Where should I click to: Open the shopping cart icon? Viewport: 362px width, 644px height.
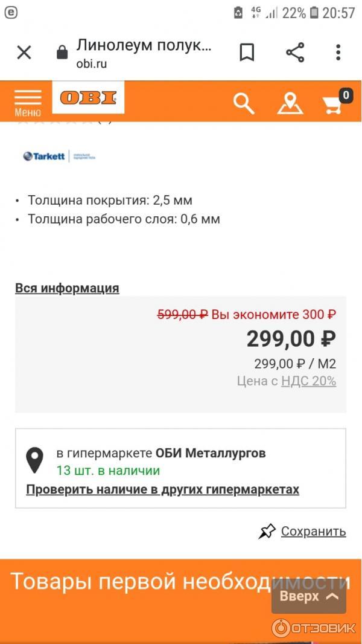click(x=334, y=103)
